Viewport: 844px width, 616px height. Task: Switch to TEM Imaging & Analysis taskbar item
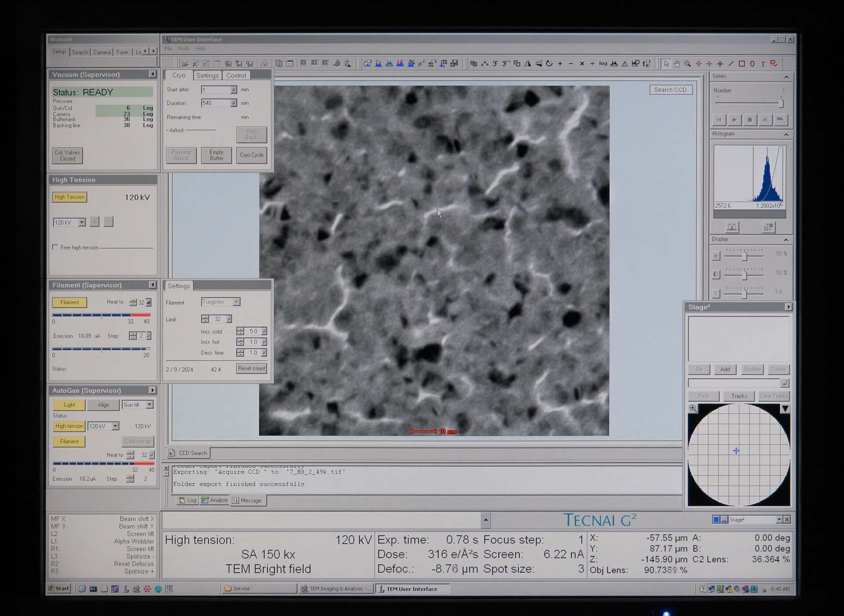click(x=336, y=589)
